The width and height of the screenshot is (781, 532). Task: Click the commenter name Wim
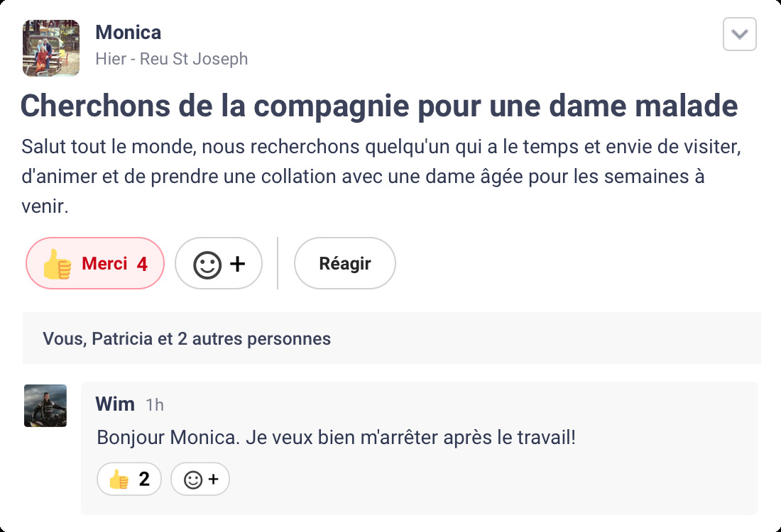(x=115, y=404)
